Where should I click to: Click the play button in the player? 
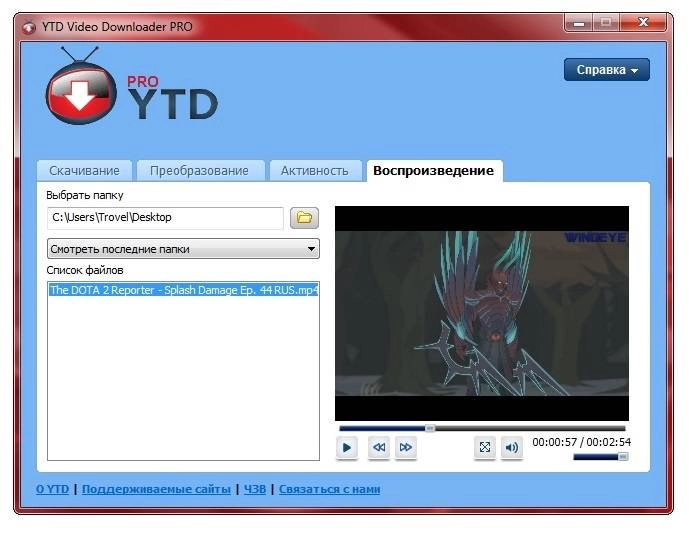346,447
